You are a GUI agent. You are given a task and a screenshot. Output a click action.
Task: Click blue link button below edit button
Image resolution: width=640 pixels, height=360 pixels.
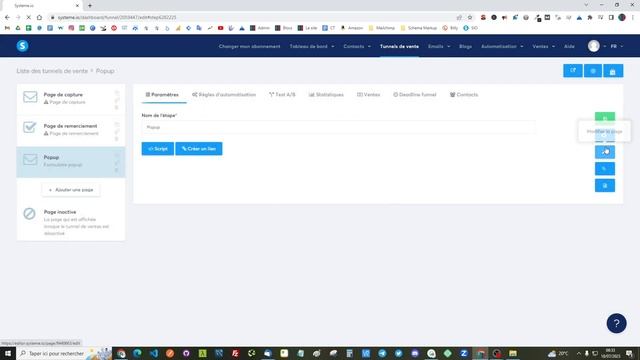(x=605, y=169)
